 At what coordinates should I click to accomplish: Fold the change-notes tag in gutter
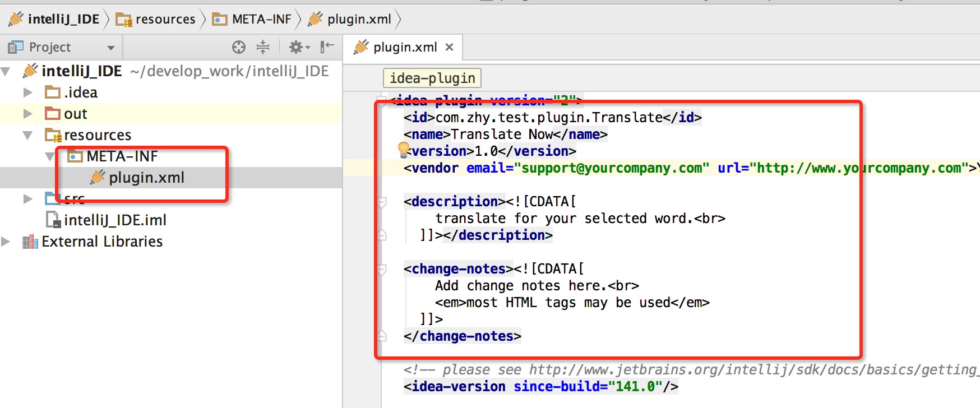(382, 270)
